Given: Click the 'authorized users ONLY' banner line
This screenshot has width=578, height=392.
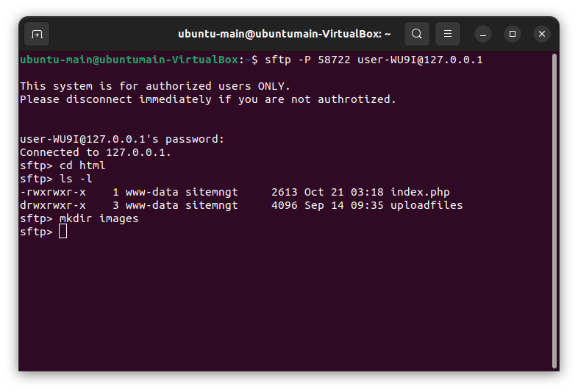Looking at the screenshot, I should tap(155, 86).
